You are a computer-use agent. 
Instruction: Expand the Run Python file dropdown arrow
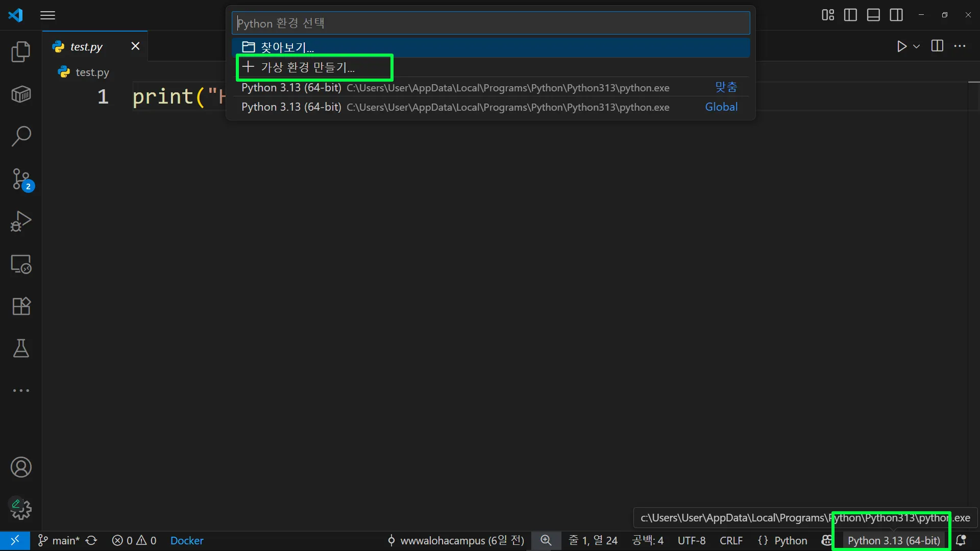pyautogui.click(x=917, y=46)
